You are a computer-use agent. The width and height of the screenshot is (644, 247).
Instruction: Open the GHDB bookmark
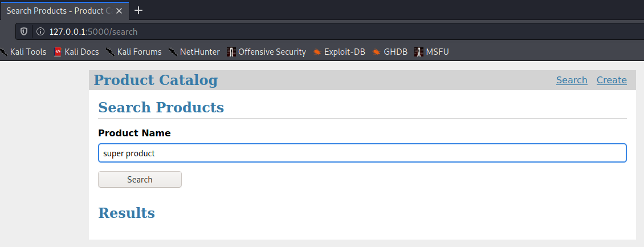(x=390, y=52)
